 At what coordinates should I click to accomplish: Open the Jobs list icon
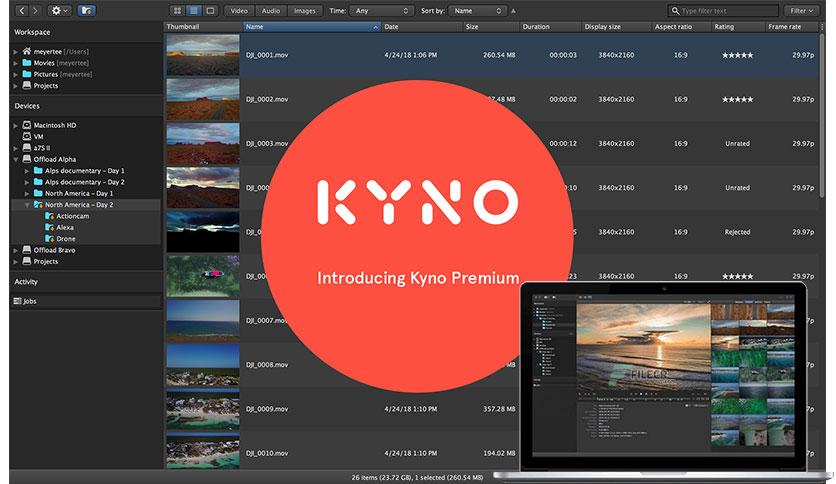coord(18,301)
